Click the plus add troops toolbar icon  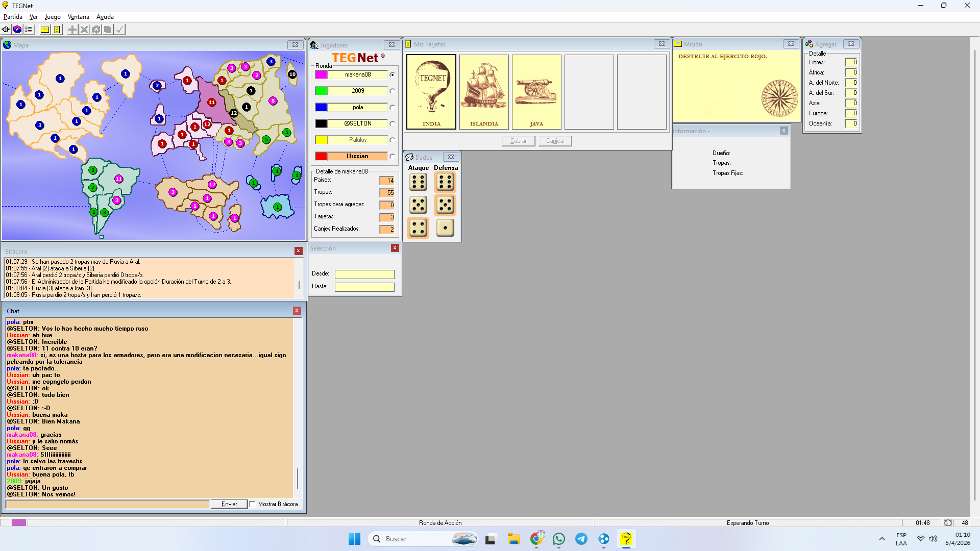pyautogui.click(x=72, y=30)
